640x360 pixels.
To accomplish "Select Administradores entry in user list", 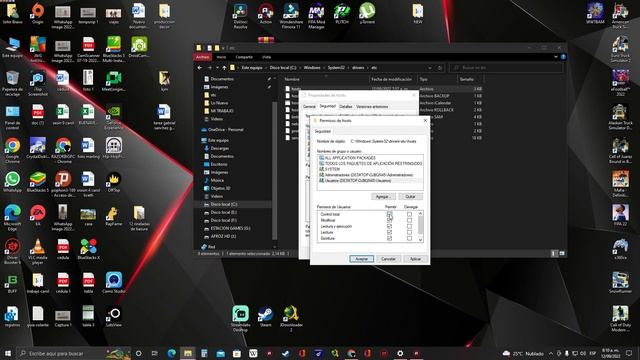I will (x=366, y=175).
